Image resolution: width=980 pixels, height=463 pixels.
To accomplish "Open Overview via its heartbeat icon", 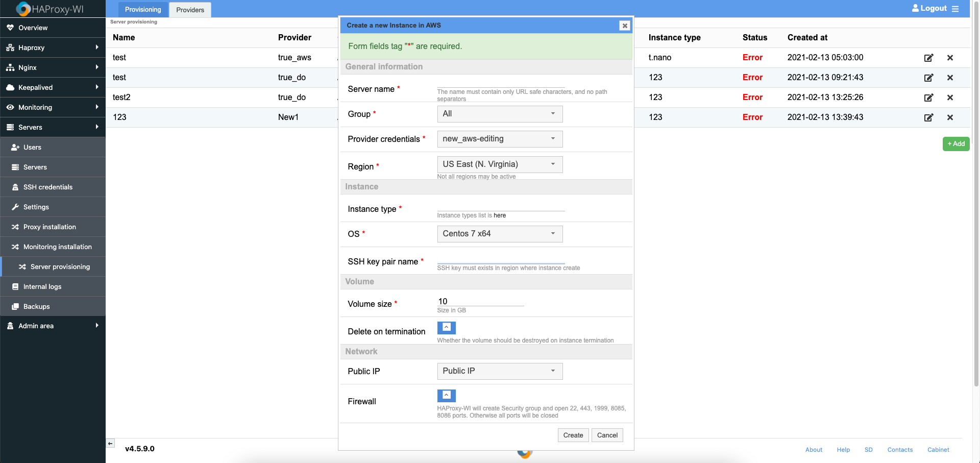I will pos(10,28).
